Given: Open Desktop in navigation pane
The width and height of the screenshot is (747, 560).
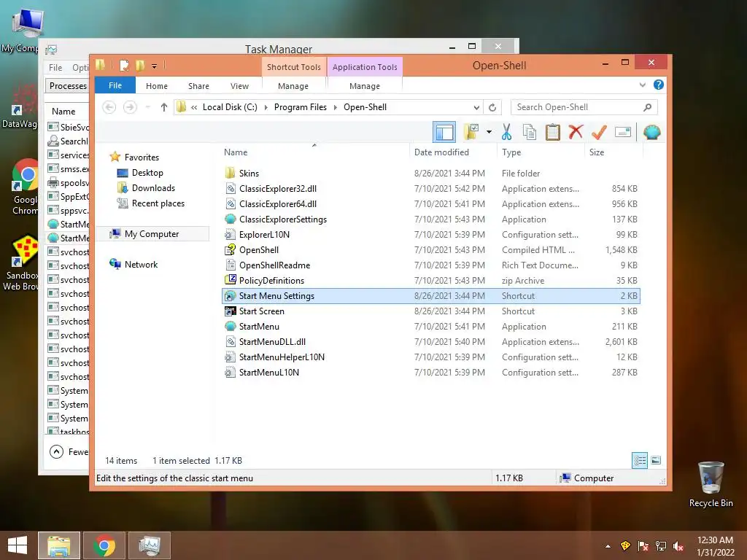Looking at the screenshot, I should click(x=147, y=173).
